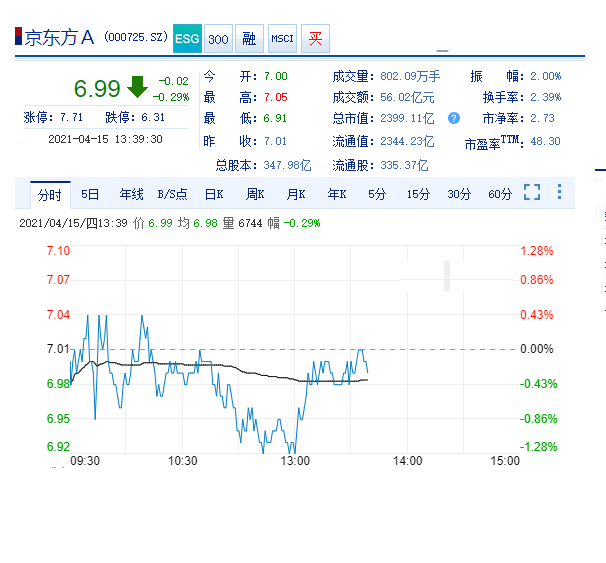The width and height of the screenshot is (606, 563).
Task: Click the MSCI badge
Action: click(x=282, y=38)
